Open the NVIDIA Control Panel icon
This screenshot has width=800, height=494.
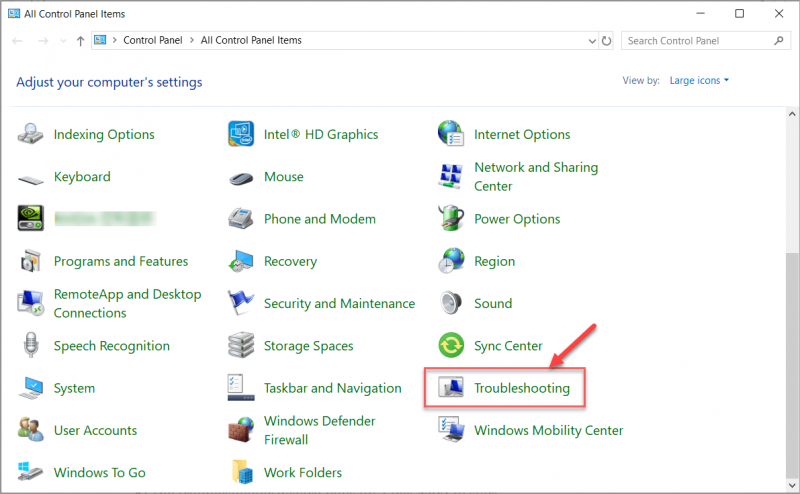click(x=30, y=218)
